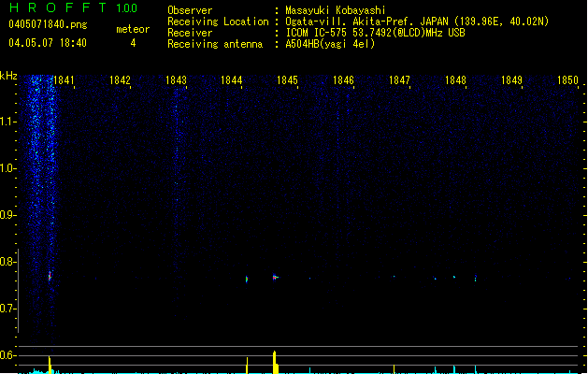Click the yellow power bar before 1841

click(50, 365)
